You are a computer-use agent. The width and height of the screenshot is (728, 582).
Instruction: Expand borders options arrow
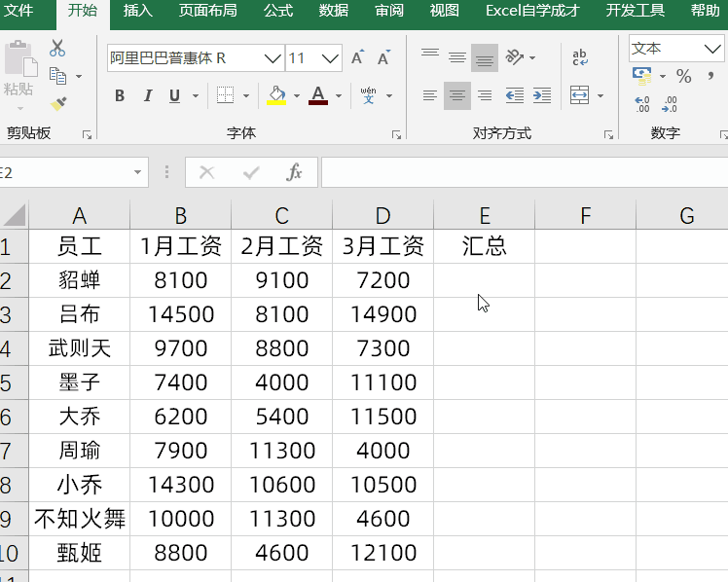246,96
